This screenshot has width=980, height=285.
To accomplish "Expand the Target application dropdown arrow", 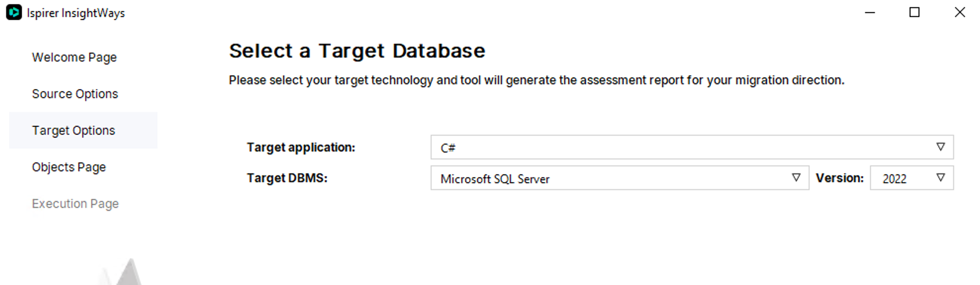I will click(x=940, y=147).
